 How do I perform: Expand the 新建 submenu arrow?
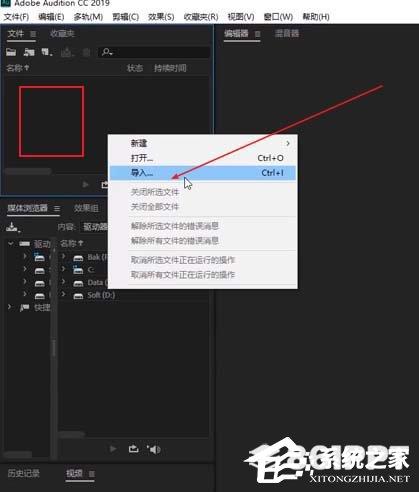(x=288, y=143)
